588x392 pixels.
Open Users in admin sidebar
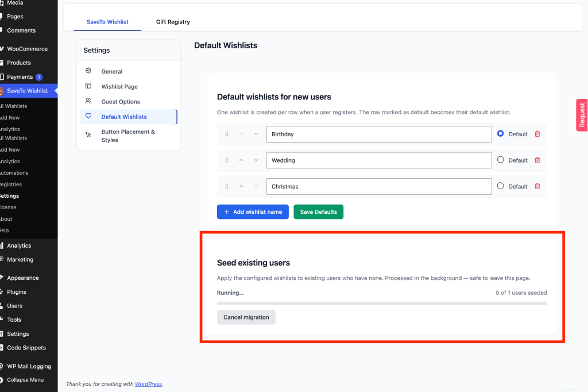pos(14,306)
